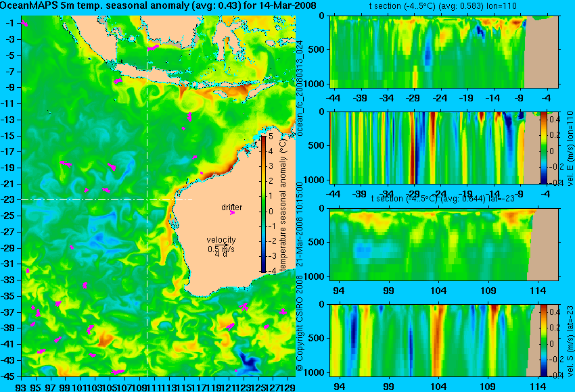
Task: Click the '-13' latitude tick on map axis
Action: click(x=8, y=120)
